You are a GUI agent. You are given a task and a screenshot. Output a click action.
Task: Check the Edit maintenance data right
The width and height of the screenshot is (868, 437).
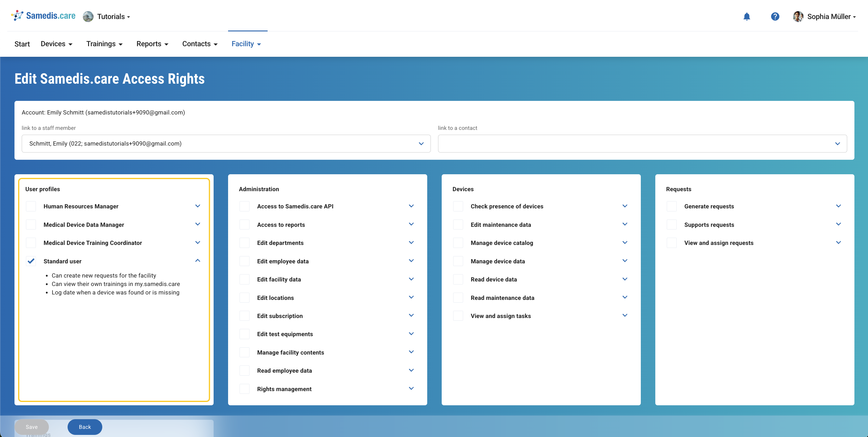(x=458, y=225)
